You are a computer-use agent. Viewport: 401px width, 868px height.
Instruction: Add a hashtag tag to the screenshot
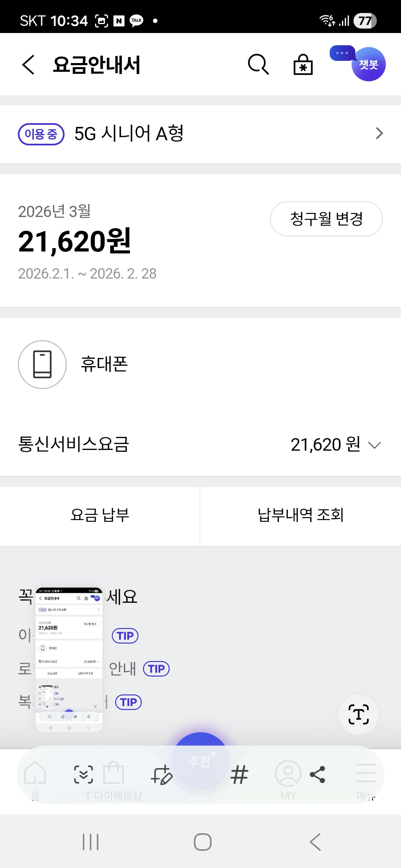(x=239, y=775)
